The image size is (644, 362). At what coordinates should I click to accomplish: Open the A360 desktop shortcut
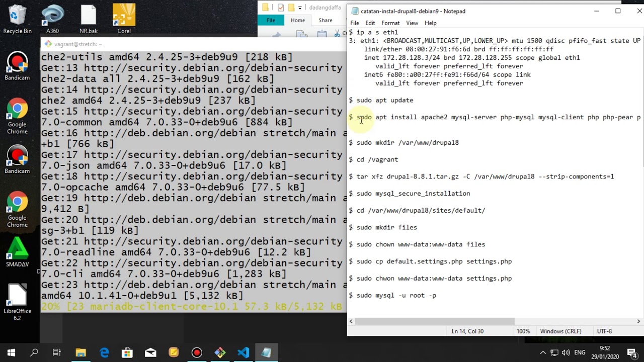[x=52, y=19]
